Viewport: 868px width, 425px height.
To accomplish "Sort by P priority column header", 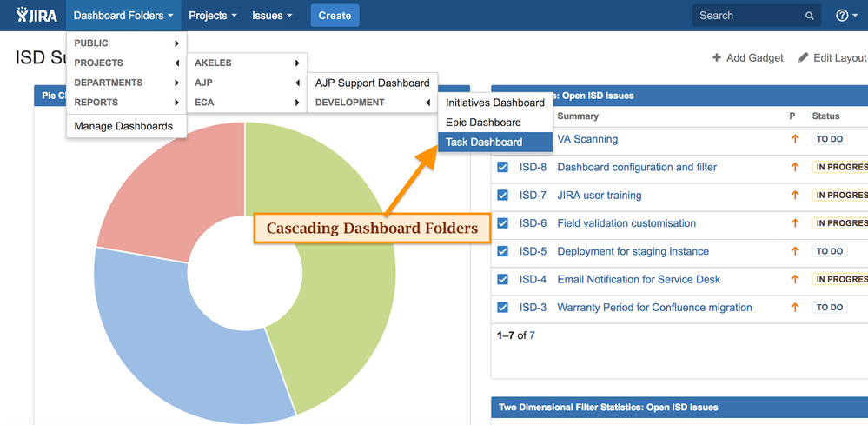I will pos(792,116).
